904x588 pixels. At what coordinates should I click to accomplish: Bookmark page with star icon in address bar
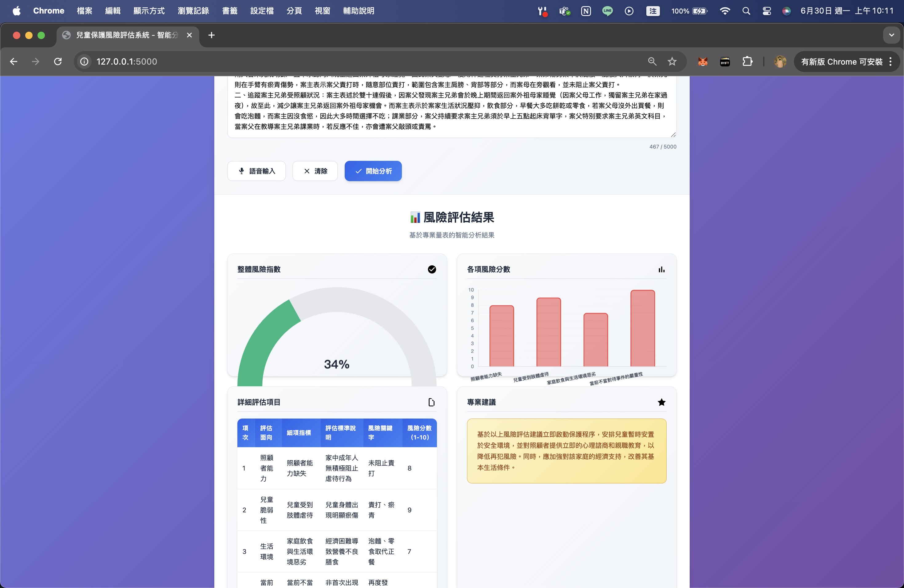coord(672,62)
